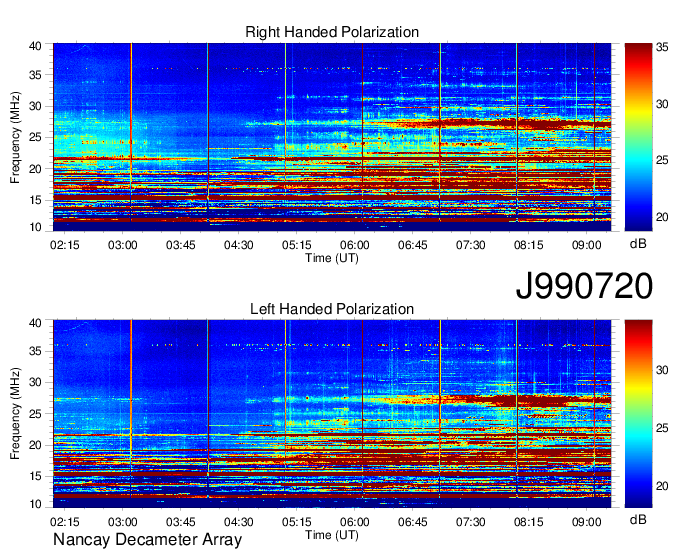Click 07:30 time tick under Right Handed plot
Image resolution: width=680 pixels, height=552 pixels.
pyautogui.click(x=471, y=245)
